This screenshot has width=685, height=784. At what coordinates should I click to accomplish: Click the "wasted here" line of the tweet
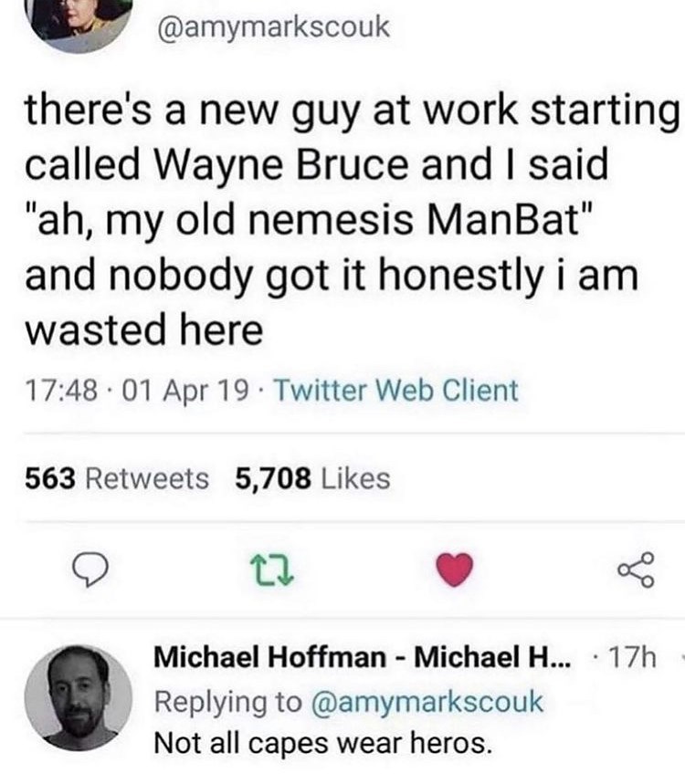143,329
